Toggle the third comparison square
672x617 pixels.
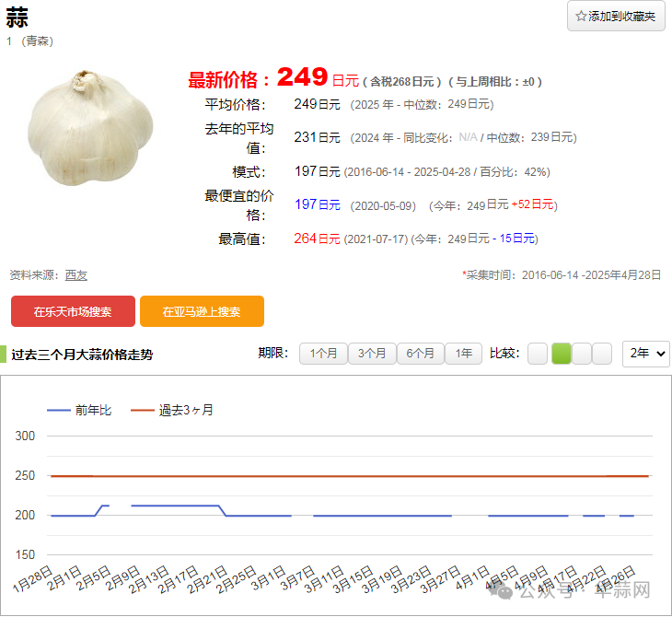[x=582, y=354]
